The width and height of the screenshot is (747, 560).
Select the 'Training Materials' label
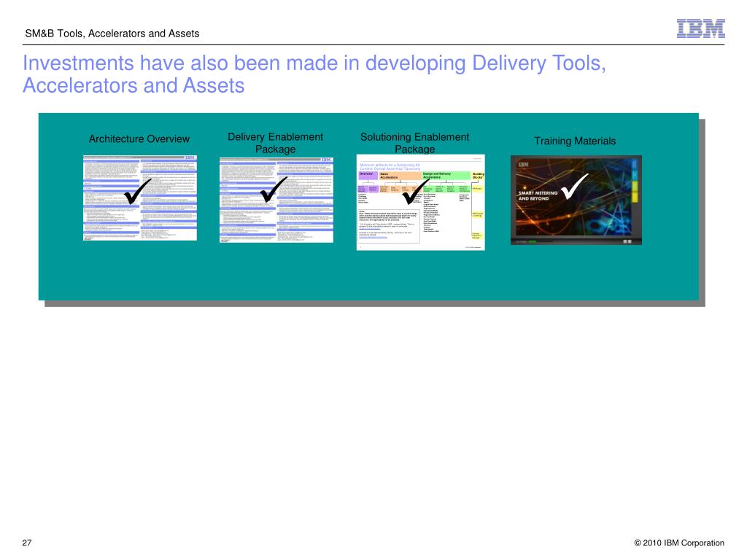575,141
